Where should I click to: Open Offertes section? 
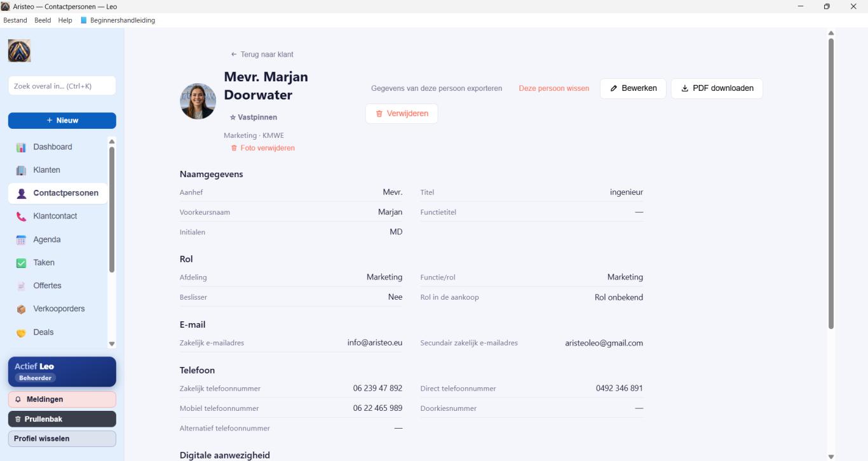click(x=58, y=286)
